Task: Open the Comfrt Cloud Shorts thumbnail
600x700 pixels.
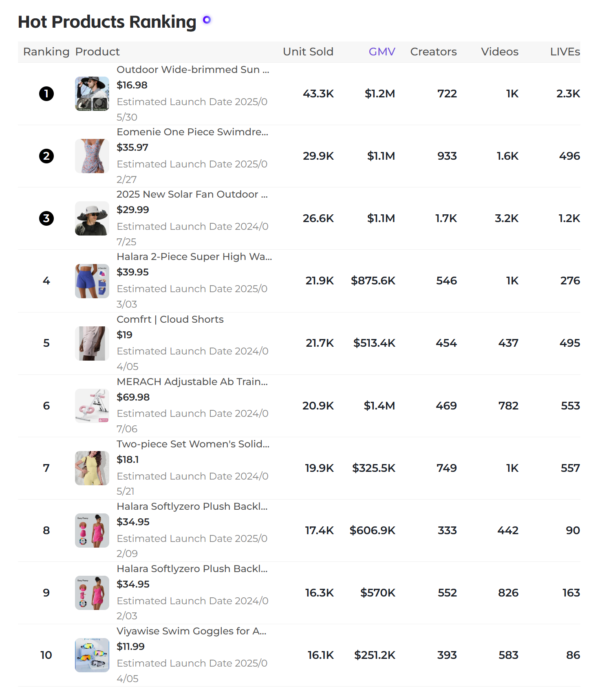Action: [92, 343]
